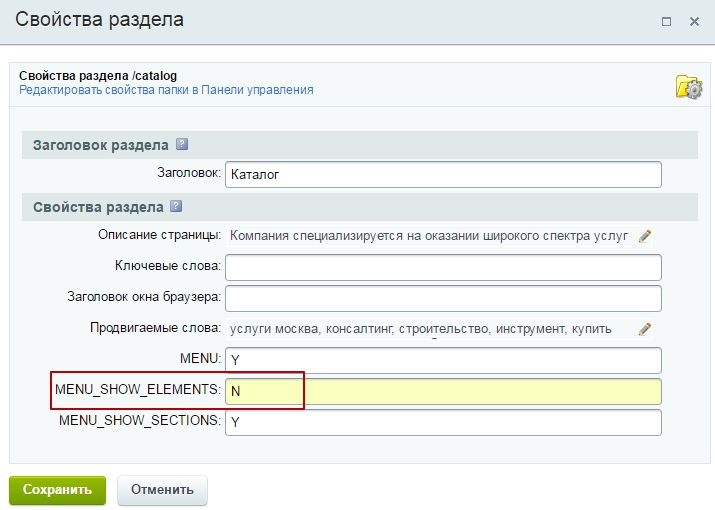
Task: Focus the Заголовок field containing Каталог
Action: 443,174
